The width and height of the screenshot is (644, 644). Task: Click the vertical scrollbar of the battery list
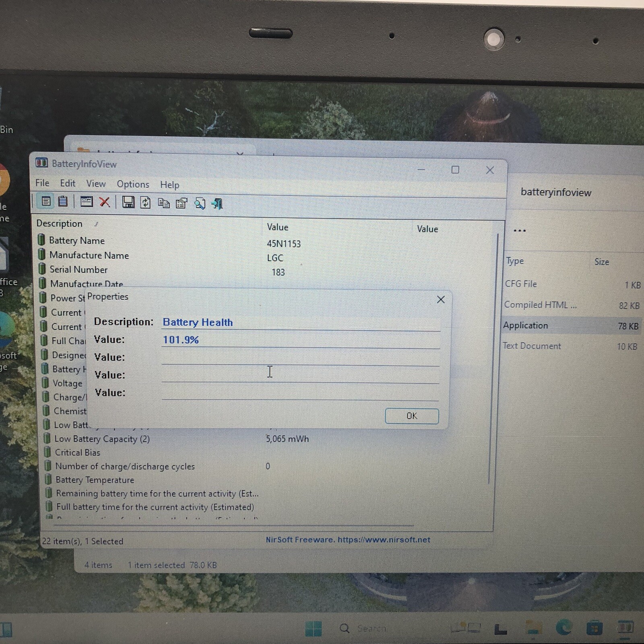493,358
